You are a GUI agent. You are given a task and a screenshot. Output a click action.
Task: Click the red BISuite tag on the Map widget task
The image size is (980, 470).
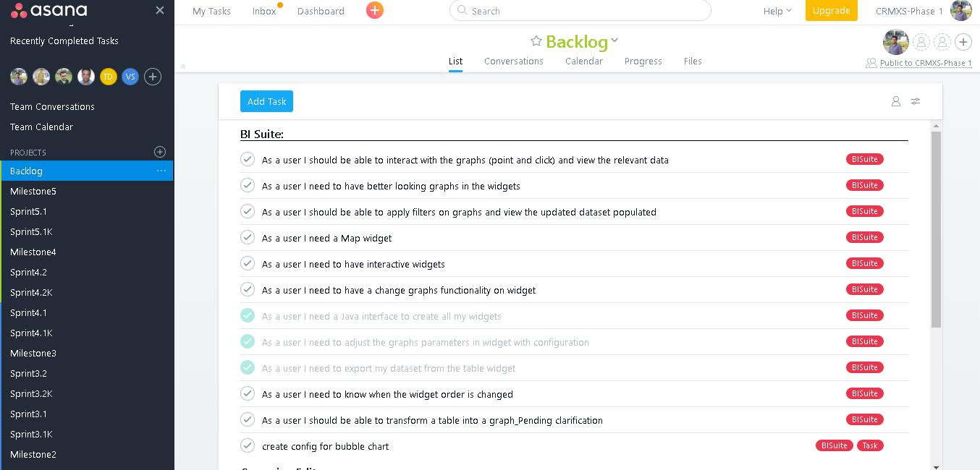click(864, 237)
